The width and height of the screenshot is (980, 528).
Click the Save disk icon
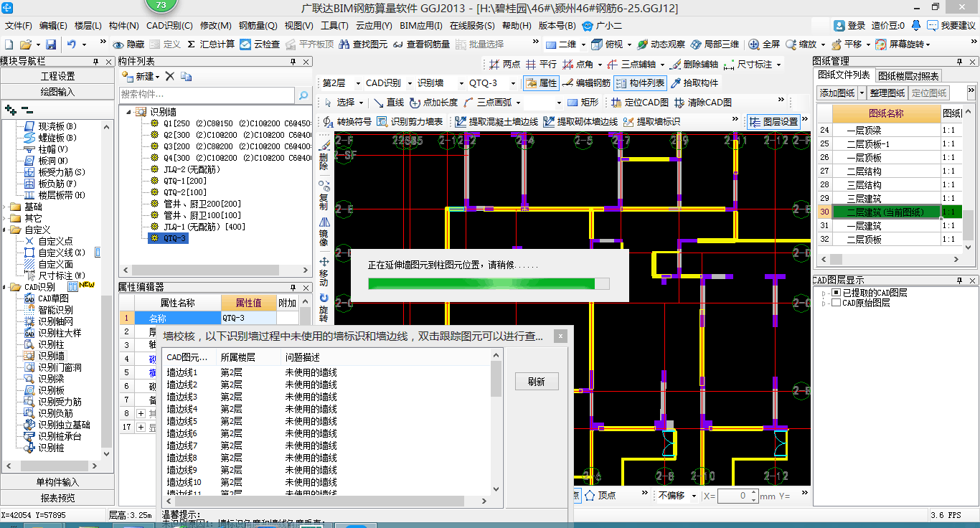coord(51,44)
